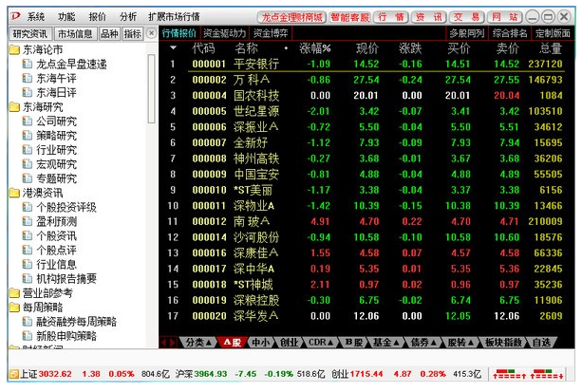Click document icon beside 个股资讯
582x392 pixels.
(28, 235)
